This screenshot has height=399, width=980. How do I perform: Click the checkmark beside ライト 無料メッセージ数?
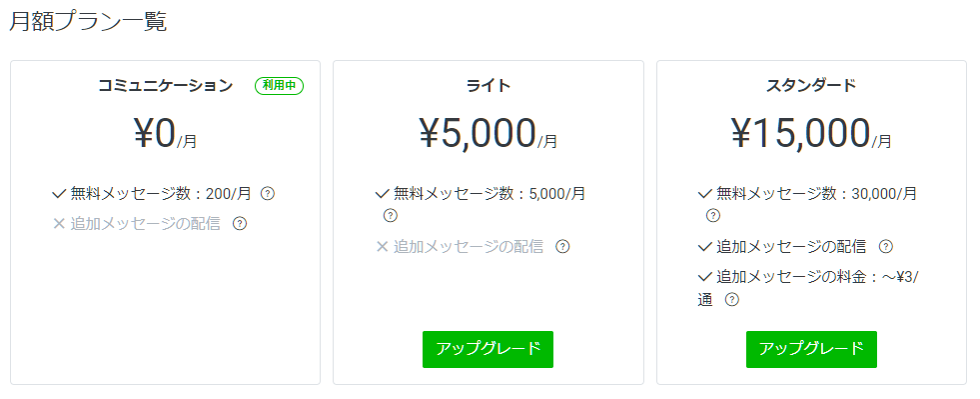382,194
